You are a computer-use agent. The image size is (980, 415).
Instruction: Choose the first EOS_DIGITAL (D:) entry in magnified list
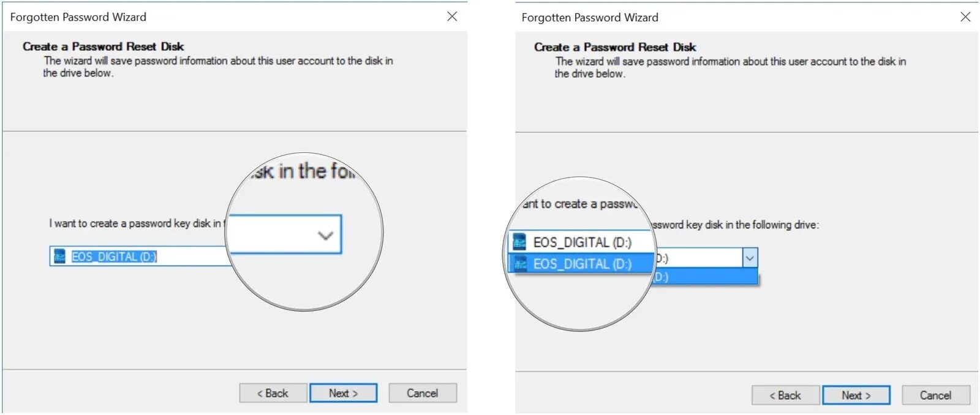pyautogui.click(x=581, y=242)
